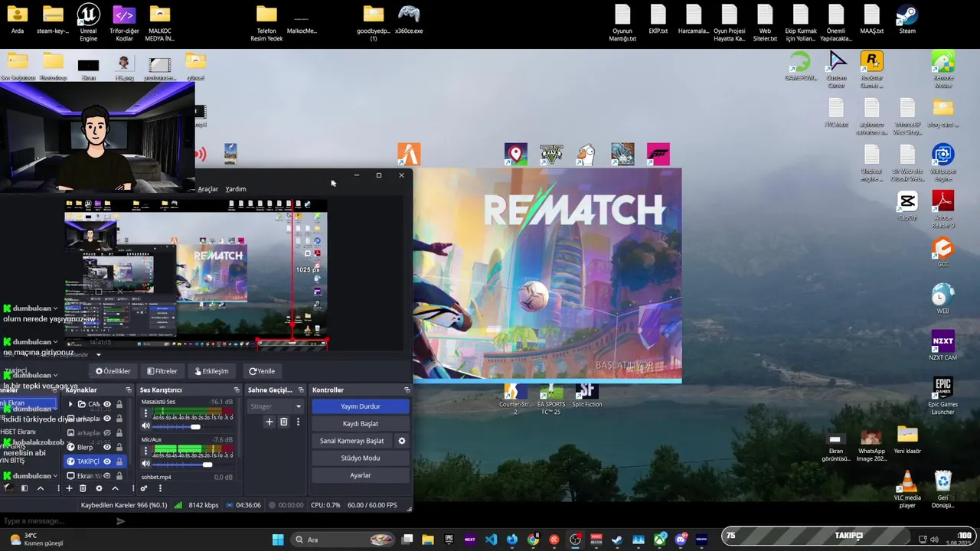This screenshot has width=980, height=551.
Task: Expand the CAM group in sources
Action: (70, 404)
